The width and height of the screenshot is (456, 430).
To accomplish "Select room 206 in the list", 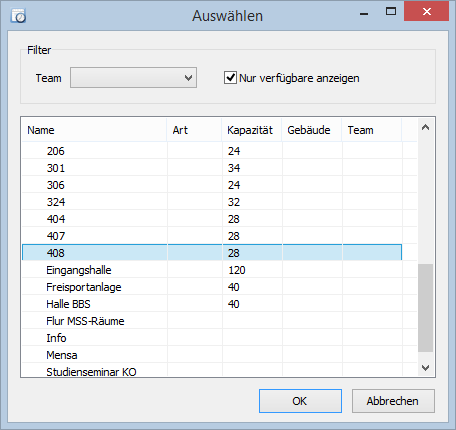I will 212,151.
